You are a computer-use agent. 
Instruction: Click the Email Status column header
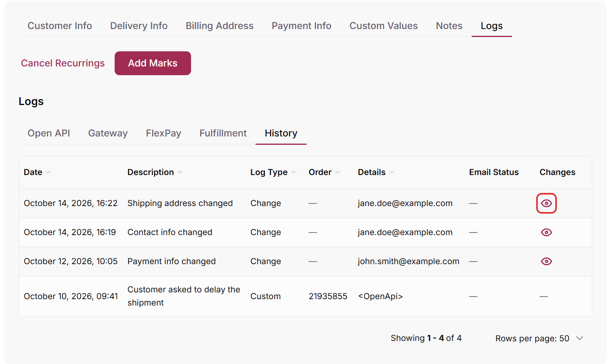point(494,172)
